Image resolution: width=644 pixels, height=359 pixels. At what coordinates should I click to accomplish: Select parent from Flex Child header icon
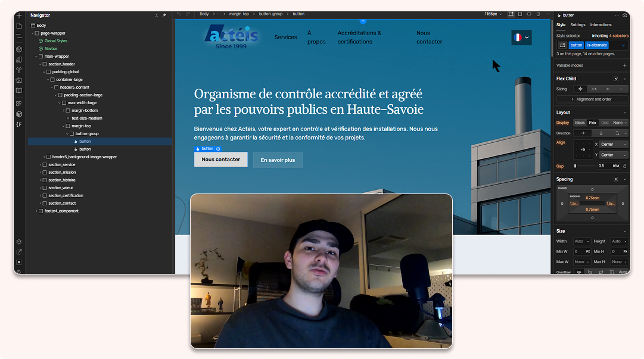tap(615, 79)
